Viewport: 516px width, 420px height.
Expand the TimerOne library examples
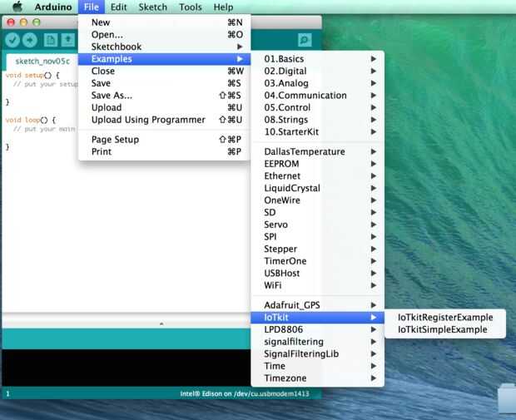(318, 261)
